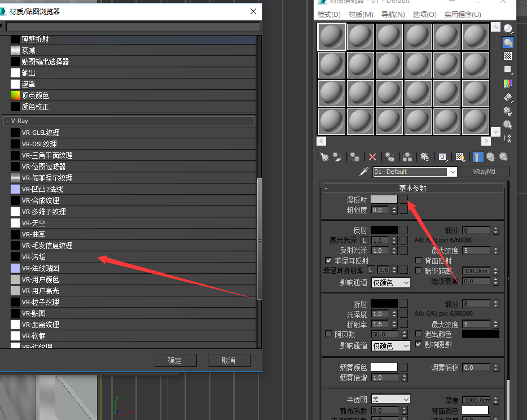Click the VRayMtl material type button
This screenshot has height=420, width=527.
coord(484,172)
